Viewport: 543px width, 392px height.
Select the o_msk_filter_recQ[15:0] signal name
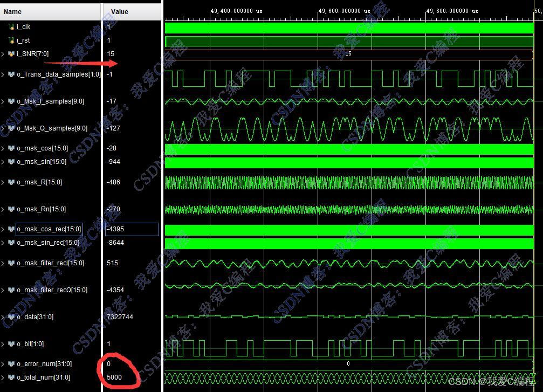tap(52, 290)
